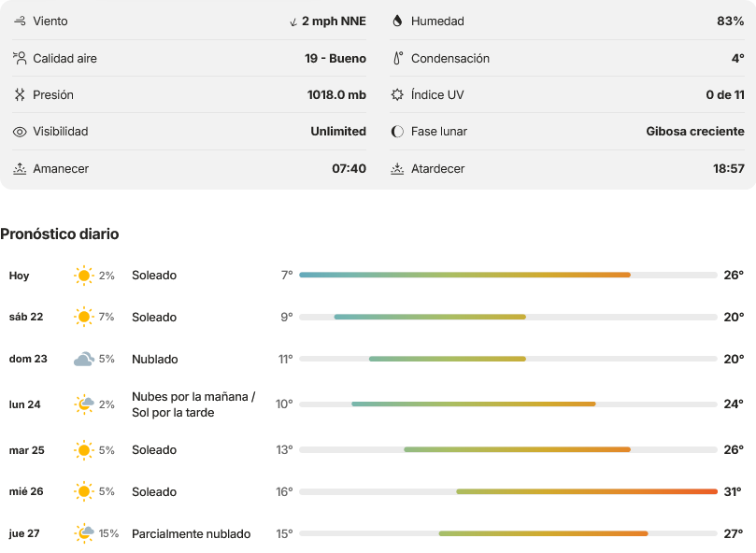The image size is (756, 553).
Task: Open the sáb 22 forecast row
Action: (x=377, y=317)
